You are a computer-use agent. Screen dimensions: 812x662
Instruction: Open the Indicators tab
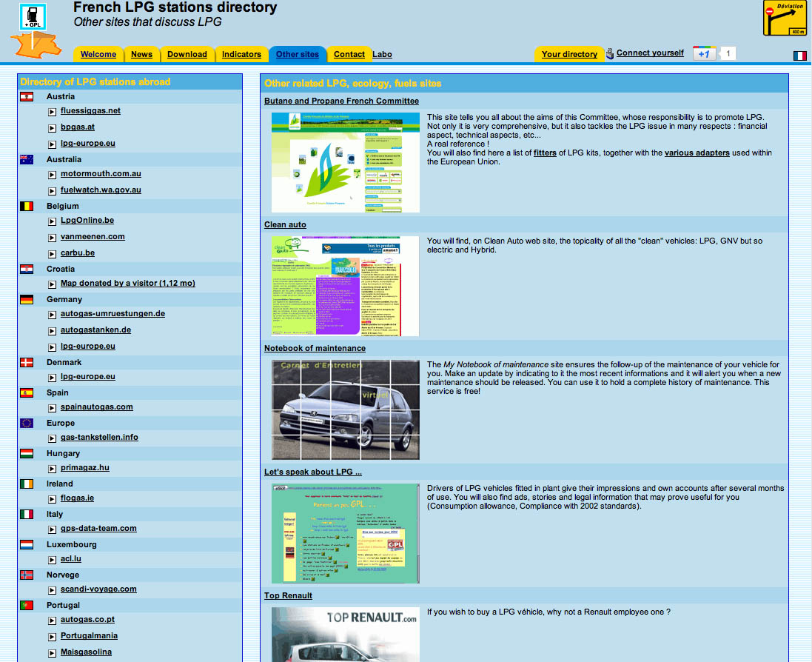tap(241, 54)
